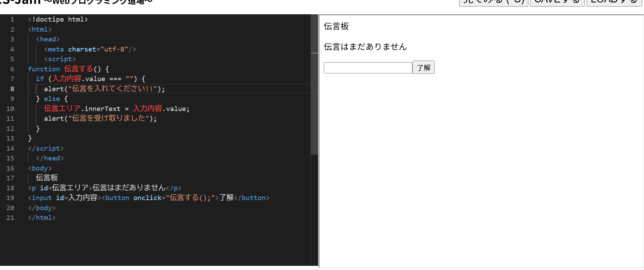The width and height of the screenshot is (644, 270).
Task: Click line number 1 in the gutter
Action: click(12, 19)
